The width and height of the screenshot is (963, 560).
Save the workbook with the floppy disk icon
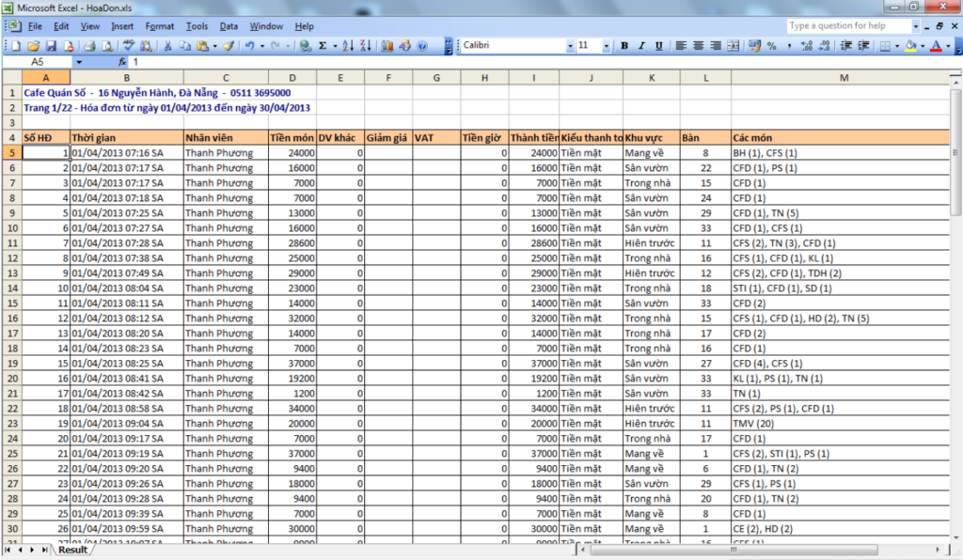(x=51, y=46)
